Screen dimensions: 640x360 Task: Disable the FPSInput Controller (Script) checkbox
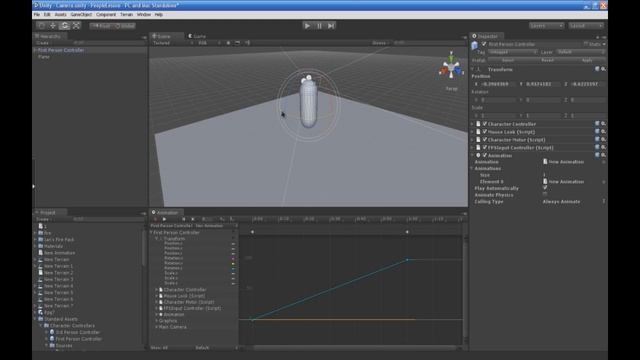click(x=485, y=147)
